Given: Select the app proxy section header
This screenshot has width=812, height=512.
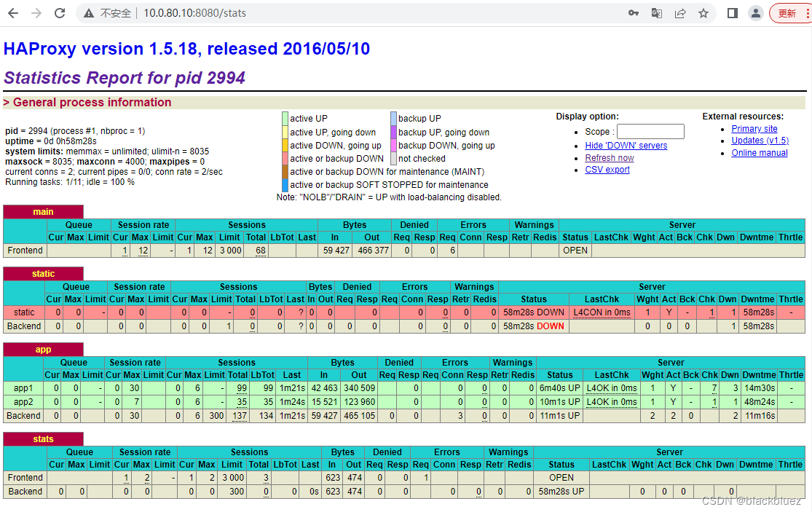Looking at the screenshot, I should coord(43,350).
